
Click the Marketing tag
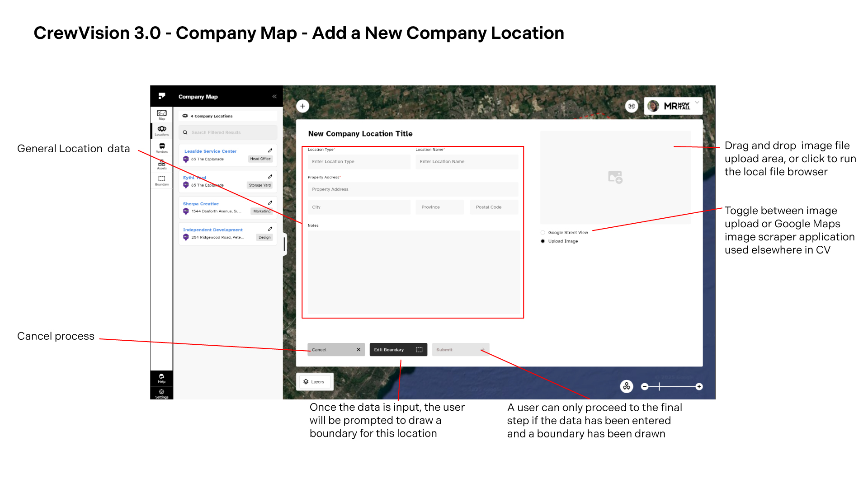tap(262, 211)
